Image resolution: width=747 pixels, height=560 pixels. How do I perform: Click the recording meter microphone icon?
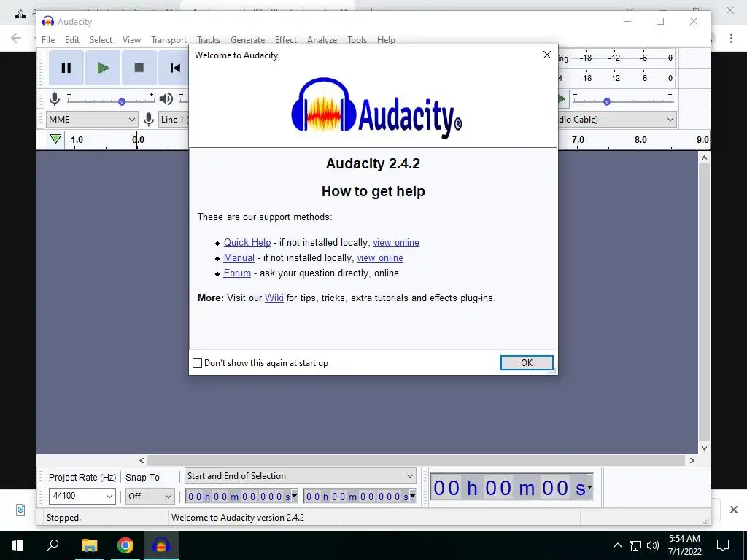[55, 99]
